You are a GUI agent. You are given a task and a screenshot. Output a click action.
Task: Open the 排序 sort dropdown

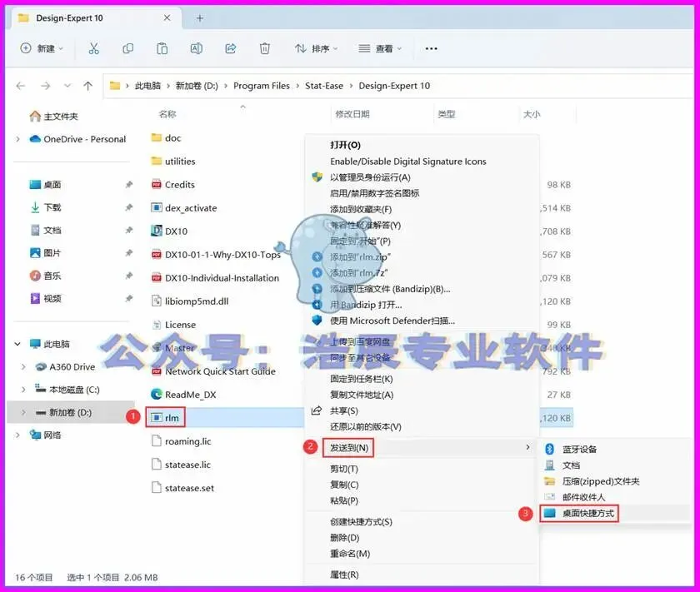pos(316,48)
